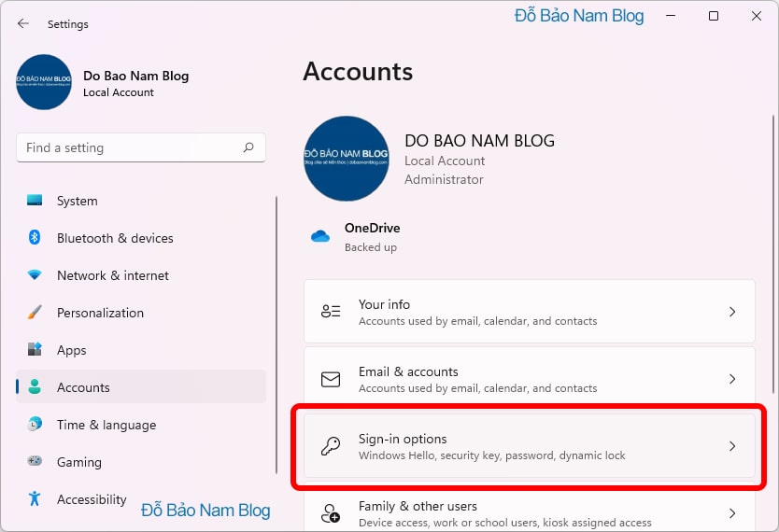This screenshot has height=532, width=779.
Task: Click Do Bao Nam Blog sidebar name
Action: pos(136,76)
